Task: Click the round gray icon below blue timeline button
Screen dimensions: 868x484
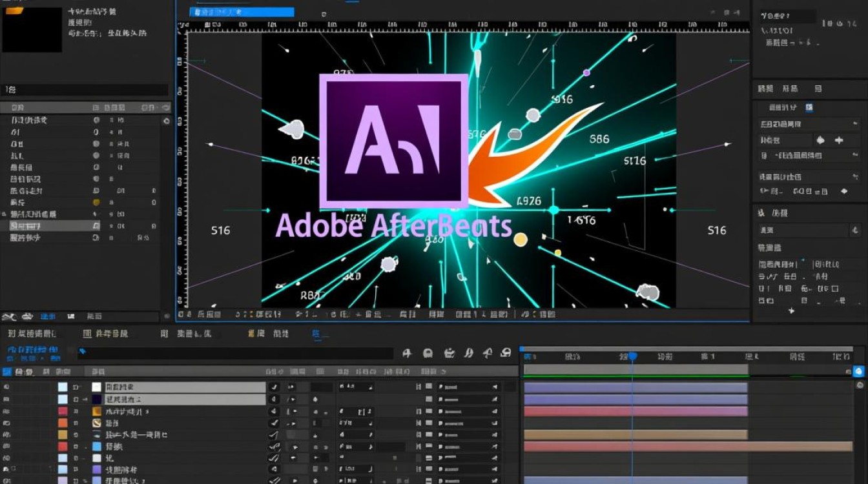Action: click(860, 385)
